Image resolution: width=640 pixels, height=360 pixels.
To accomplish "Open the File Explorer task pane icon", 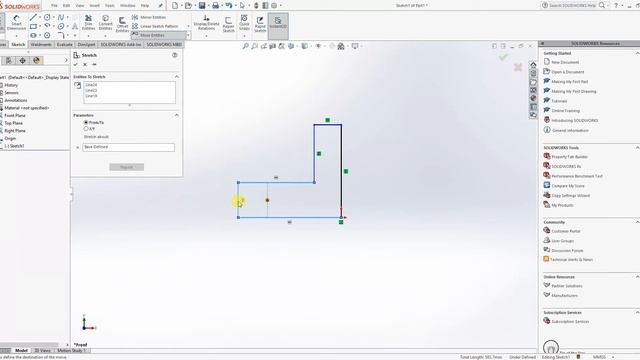I will (x=533, y=82).
